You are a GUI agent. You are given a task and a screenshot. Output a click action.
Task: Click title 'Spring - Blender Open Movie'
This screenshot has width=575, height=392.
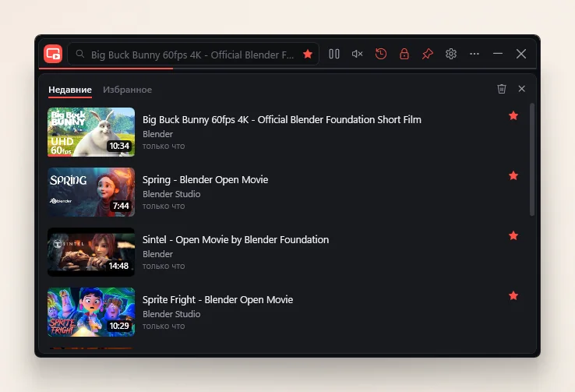(x=205, y=180)
